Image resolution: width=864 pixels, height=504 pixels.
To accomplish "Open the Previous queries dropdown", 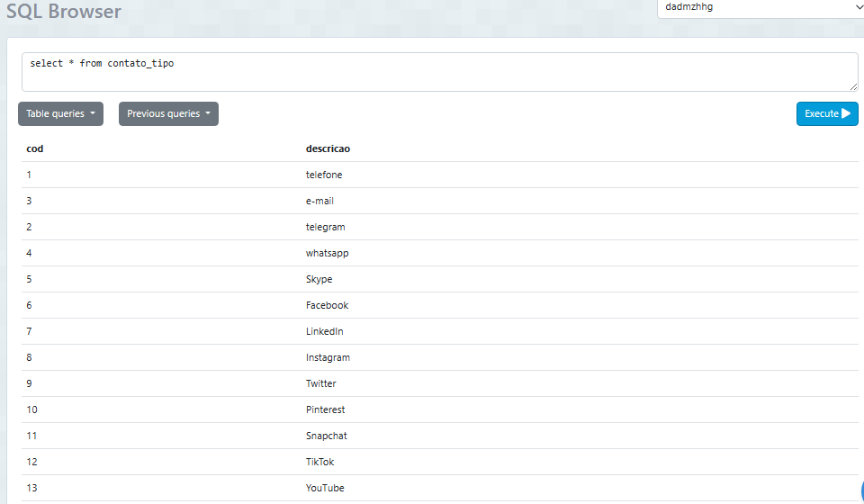I will (x=168, y=113).
